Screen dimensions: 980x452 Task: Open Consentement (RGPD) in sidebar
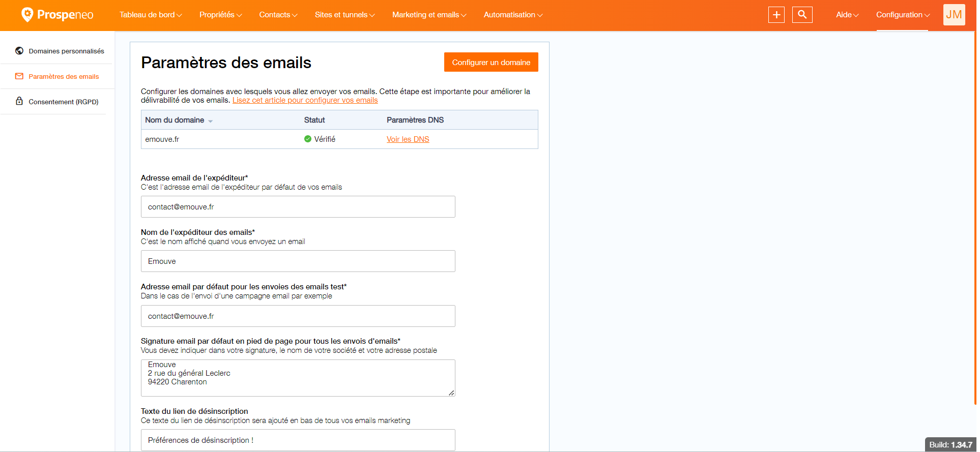(64, 102)
